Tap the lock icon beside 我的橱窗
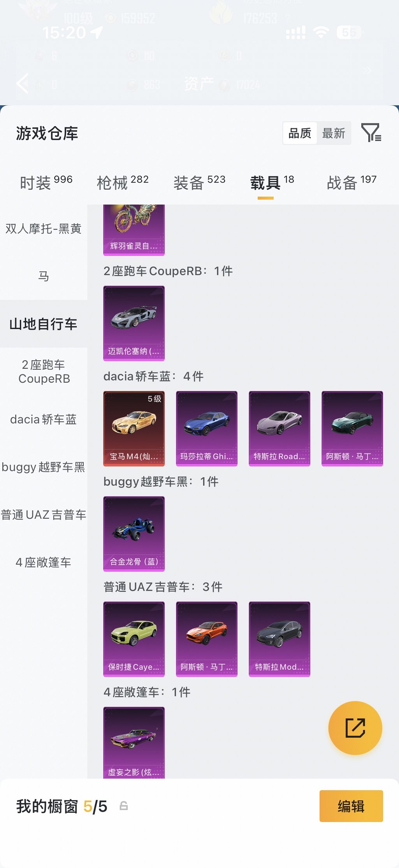This screenshot has height=868, width=399. [x=124, y=806]
